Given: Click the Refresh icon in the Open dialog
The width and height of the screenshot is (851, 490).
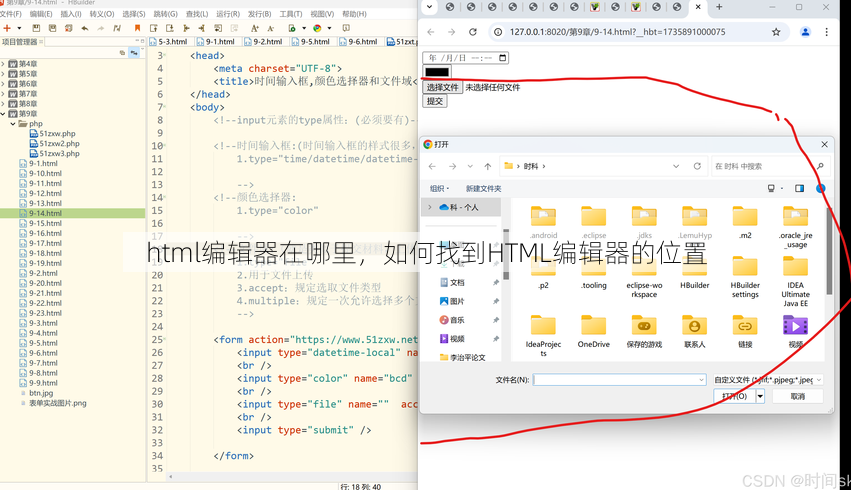Looking at the screenshot, I should [697, 167].
